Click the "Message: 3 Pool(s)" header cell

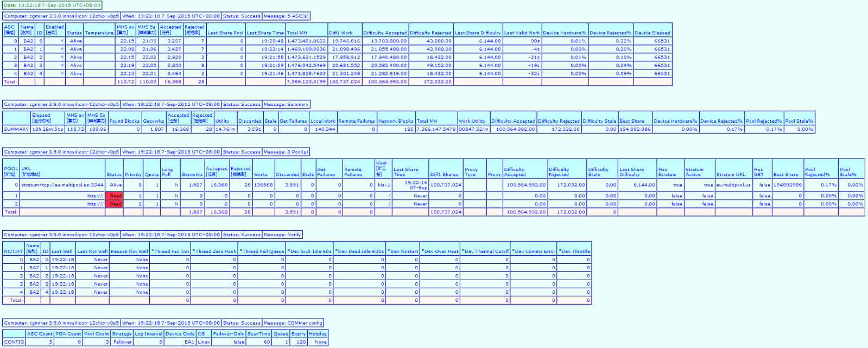pyautogui.click(x=286, y=152)
